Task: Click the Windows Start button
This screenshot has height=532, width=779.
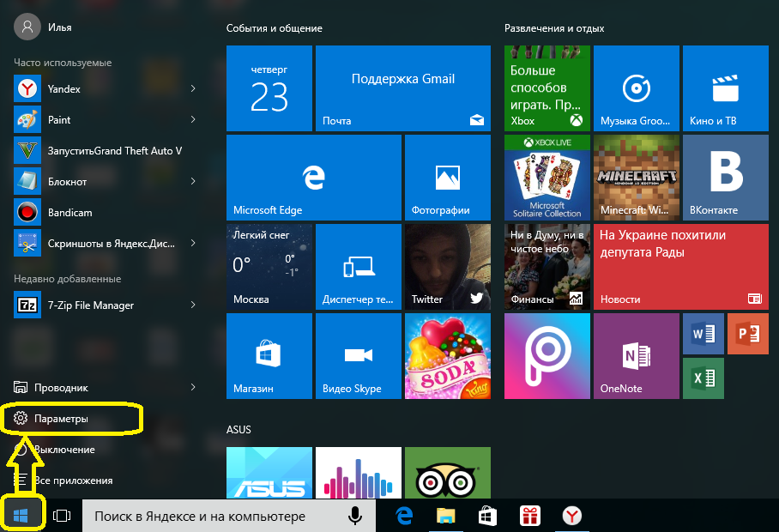Action: tap(21, 516)
